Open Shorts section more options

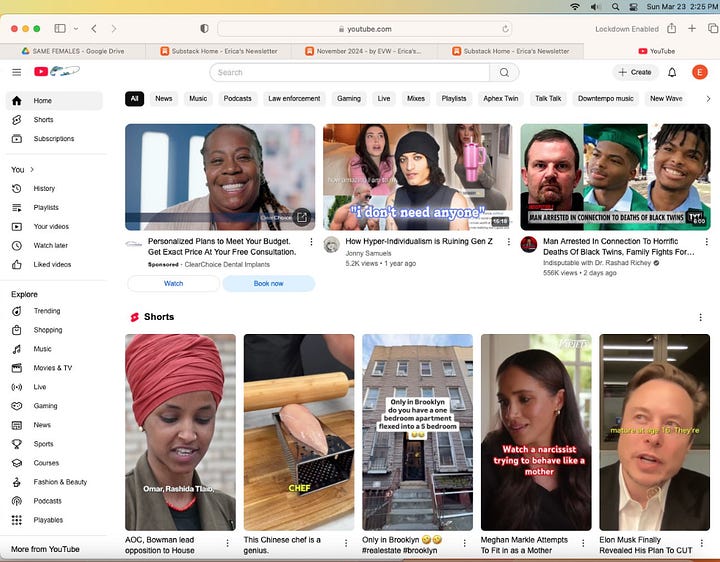point(700,317)
